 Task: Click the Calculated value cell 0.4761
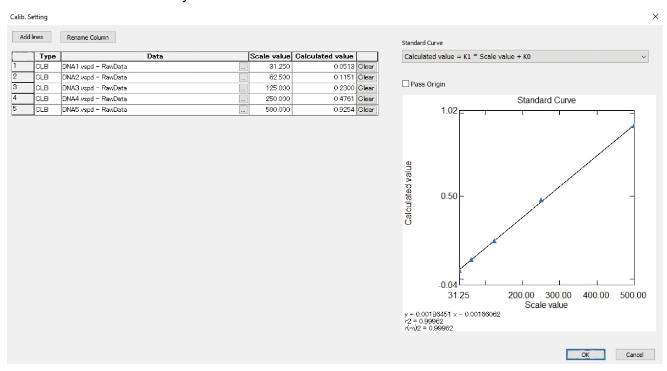tap(324, 99)
